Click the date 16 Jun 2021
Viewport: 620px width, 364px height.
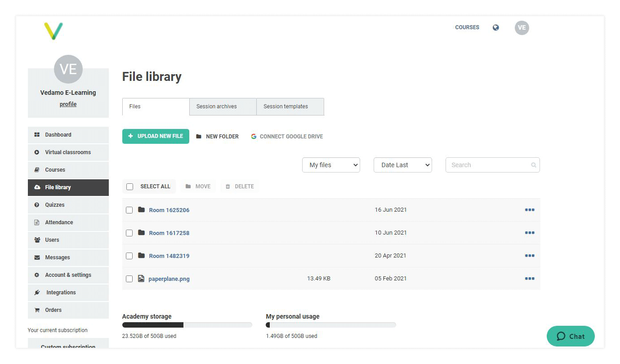(x=391, y=210)
